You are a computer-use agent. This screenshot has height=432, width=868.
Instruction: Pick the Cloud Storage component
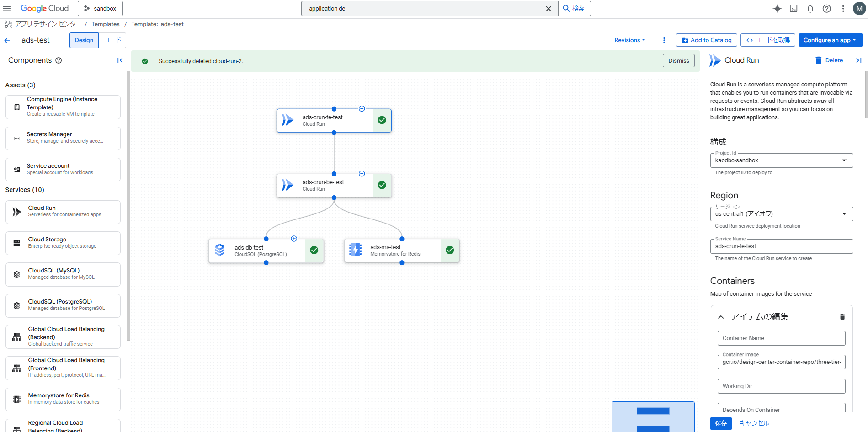63,243
